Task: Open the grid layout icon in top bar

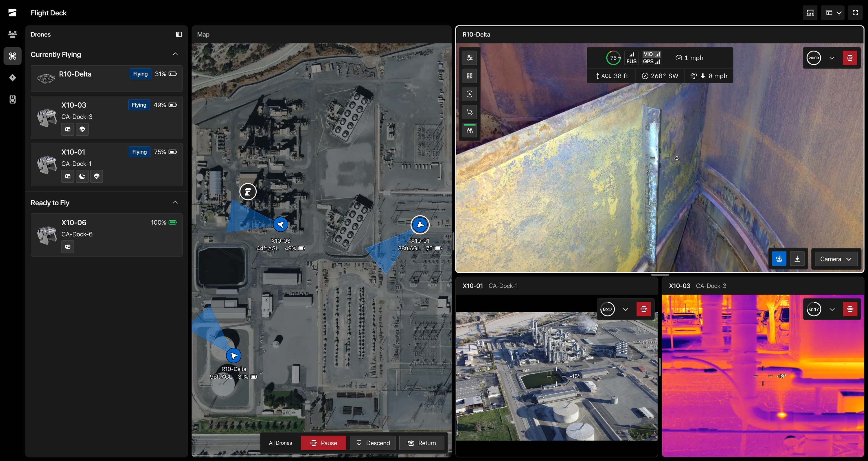Action: 810,13
